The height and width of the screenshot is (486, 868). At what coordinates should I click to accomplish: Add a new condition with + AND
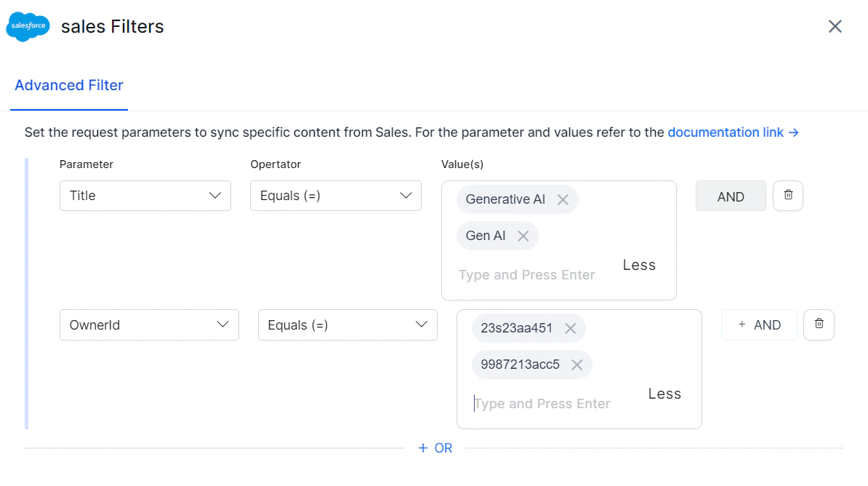click(x=759, y=324)
